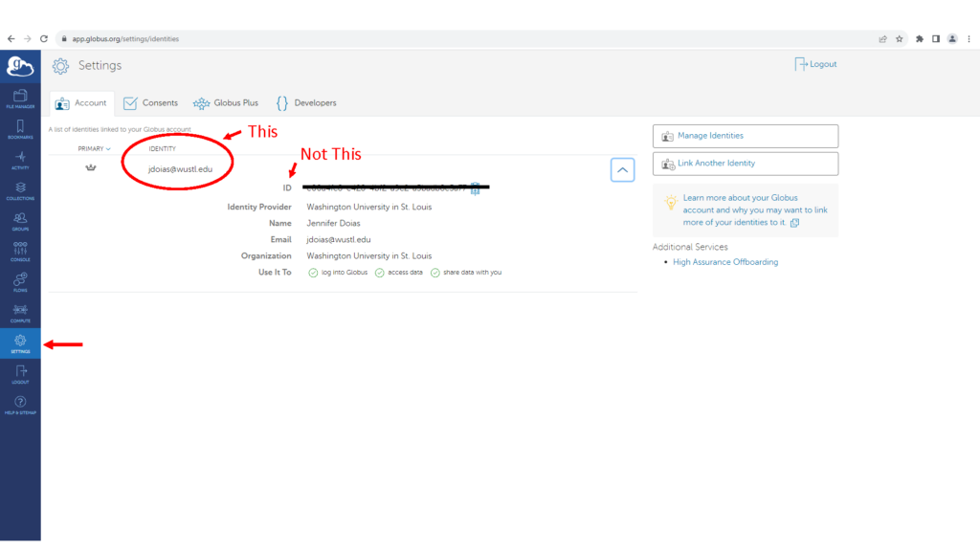Click the Help & Sitemap icon
Viewport: 980px width, 551px height.
(x=20, y=405)
